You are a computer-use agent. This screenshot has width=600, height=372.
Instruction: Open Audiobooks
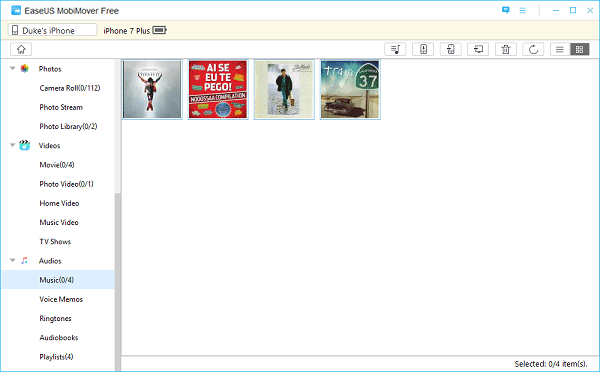point(59,338)
